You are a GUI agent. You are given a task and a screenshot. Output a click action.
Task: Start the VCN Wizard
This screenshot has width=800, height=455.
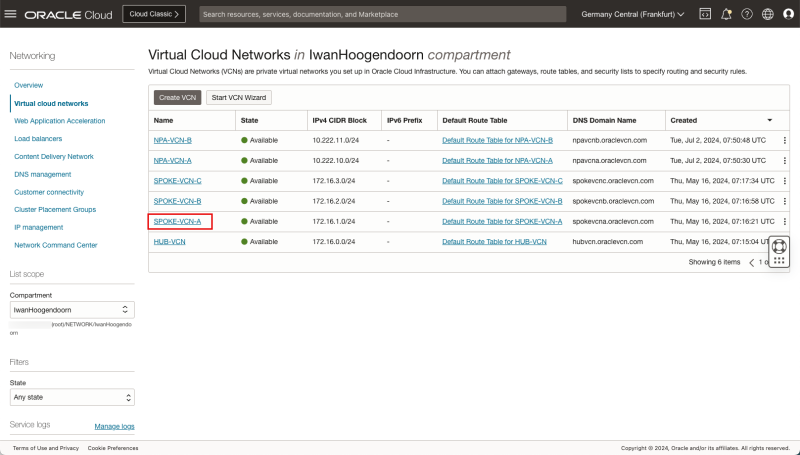click(x=239, y=97)
